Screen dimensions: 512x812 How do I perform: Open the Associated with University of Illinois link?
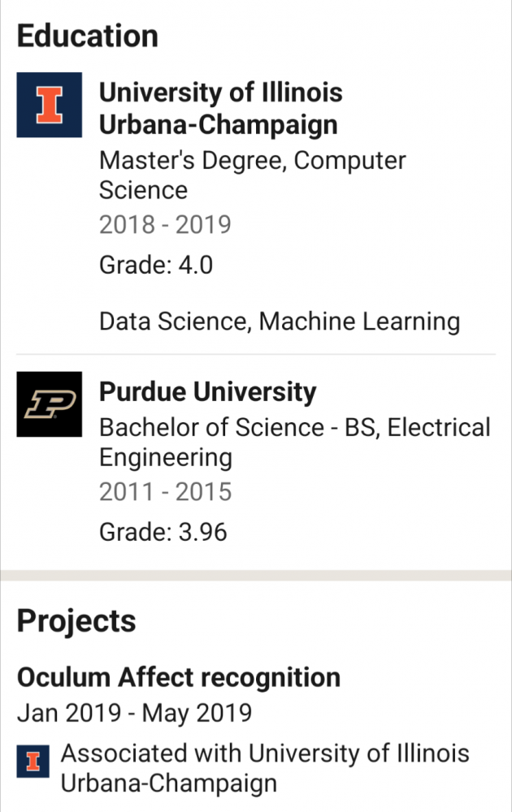(x=265, y=767)
